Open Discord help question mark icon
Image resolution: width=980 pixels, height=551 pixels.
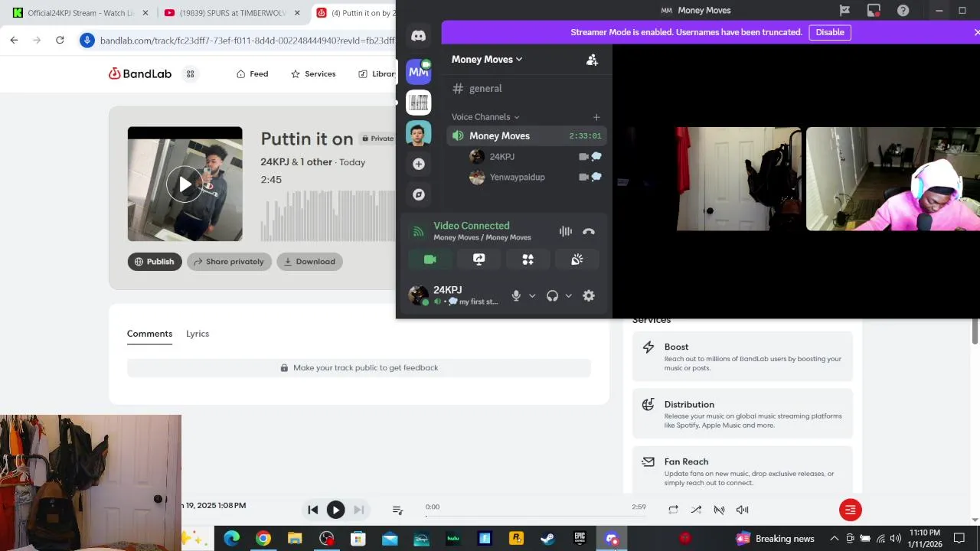(903, 11)
